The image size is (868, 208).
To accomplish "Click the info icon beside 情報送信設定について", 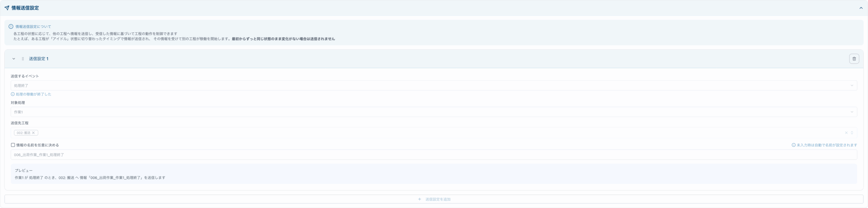I will click(11, 26).
